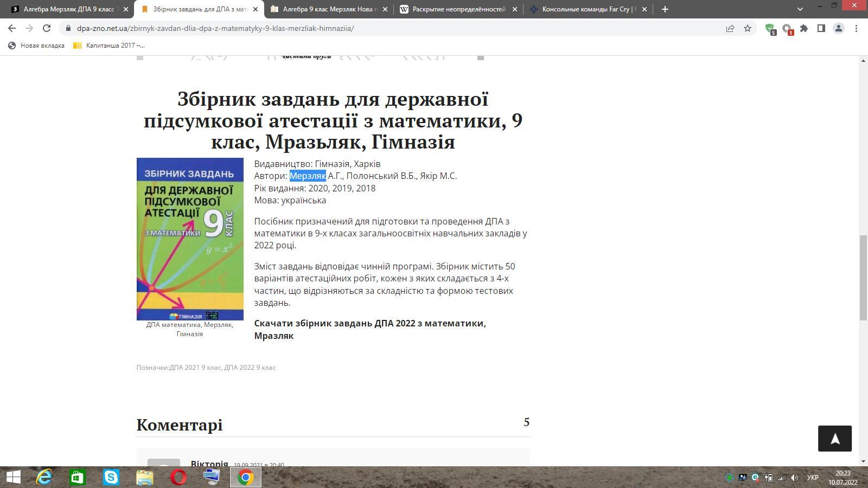Close the Збірник завдань для ДПА tab

[256, 9]
